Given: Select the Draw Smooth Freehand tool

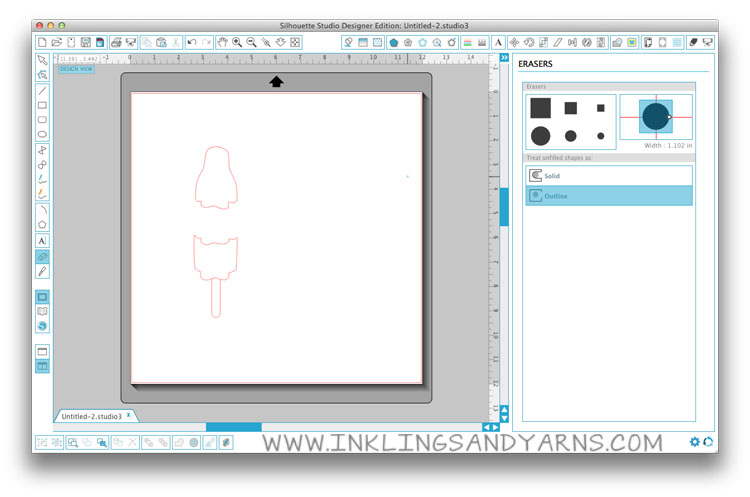Looking at the screenshot, I should coord(42,194).
